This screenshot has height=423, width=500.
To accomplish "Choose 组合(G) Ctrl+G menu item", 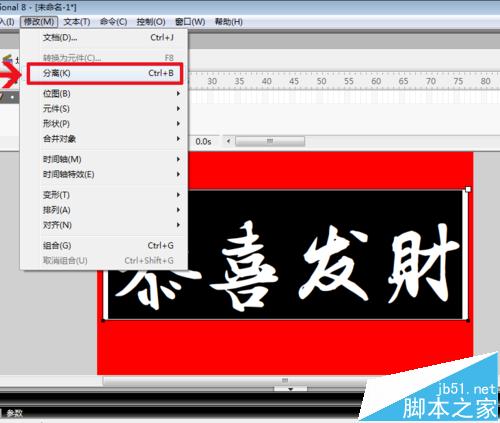I will coord(104,246).
